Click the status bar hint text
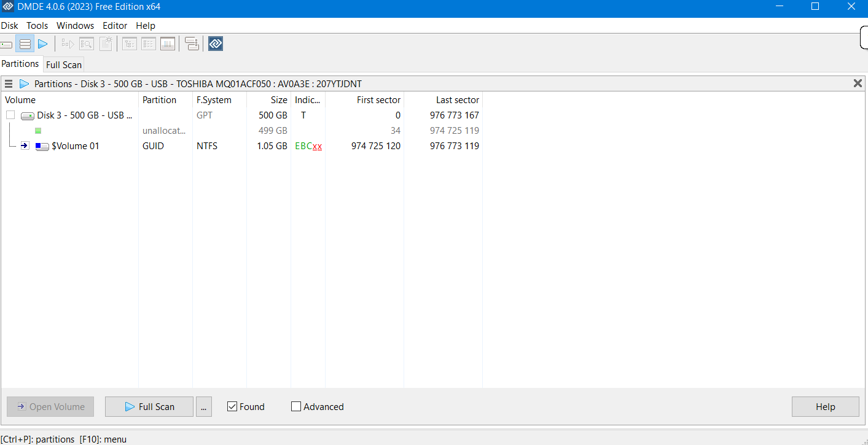 coord(63,439)
